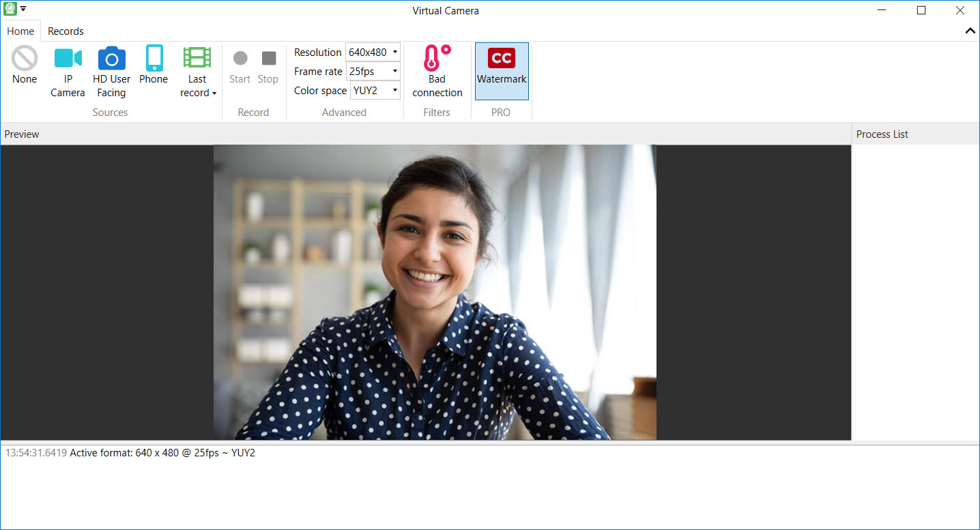Pick the Phone source icon

click(154, 59)
